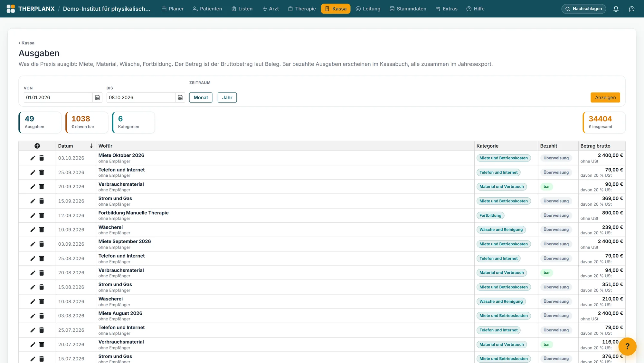Click the Anzeigen button
Screen dimensions: 644x363
click(605, 97)
